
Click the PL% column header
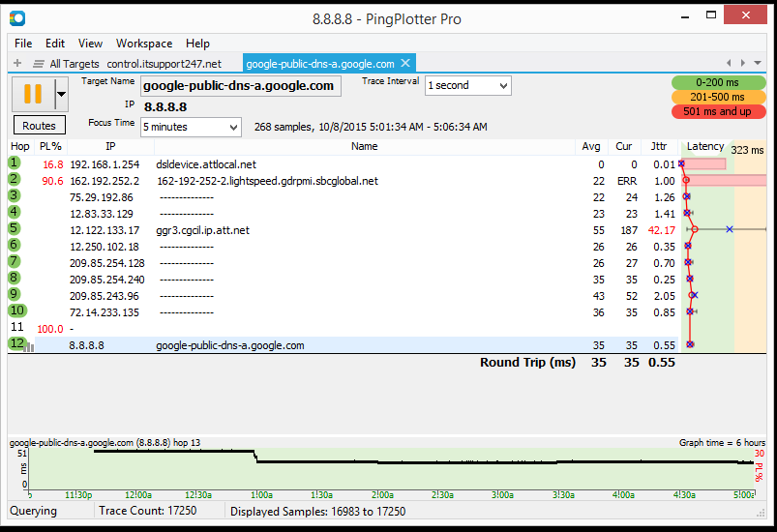[x=50, y=147]
